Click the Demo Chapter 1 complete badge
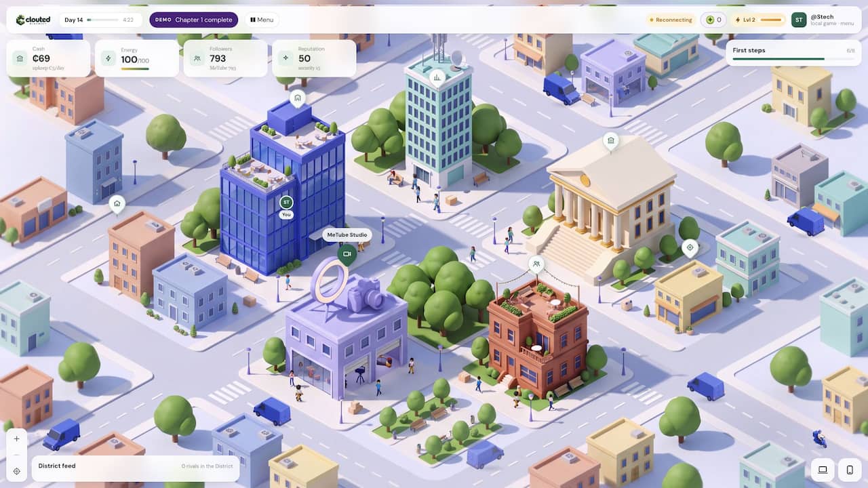 pos(194,20)
